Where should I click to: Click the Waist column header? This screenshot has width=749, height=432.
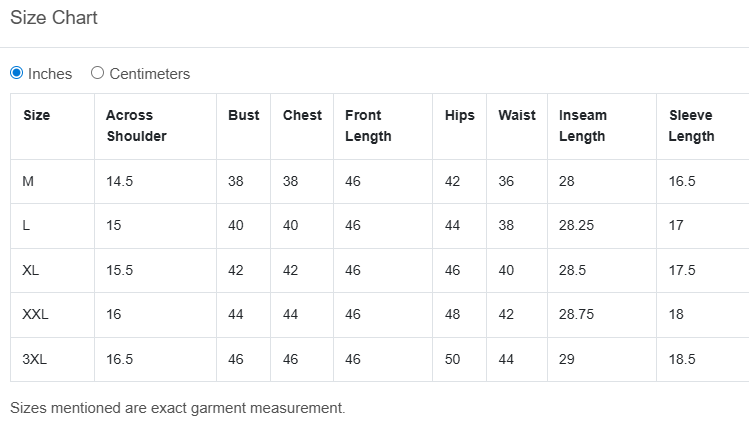[517, 115]
